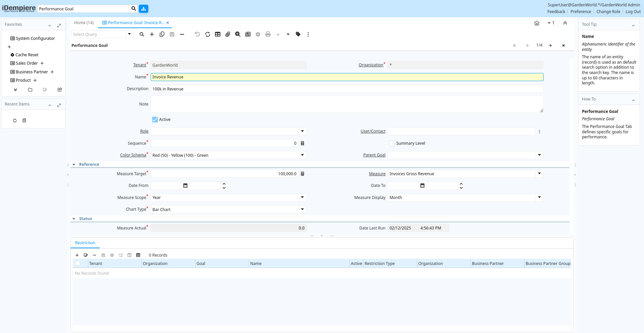Open the Change Role link
Viewport: 644px width, 333px height.
point(608,12)
